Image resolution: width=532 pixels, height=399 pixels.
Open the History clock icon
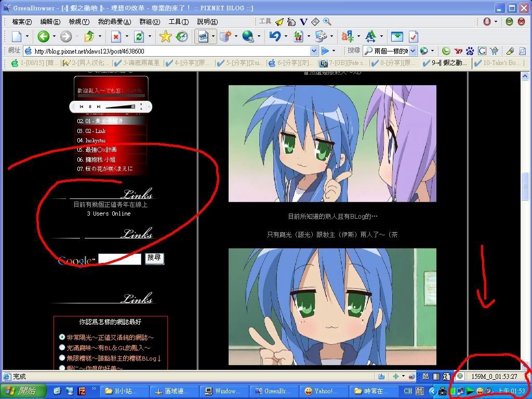click(182, 36)
